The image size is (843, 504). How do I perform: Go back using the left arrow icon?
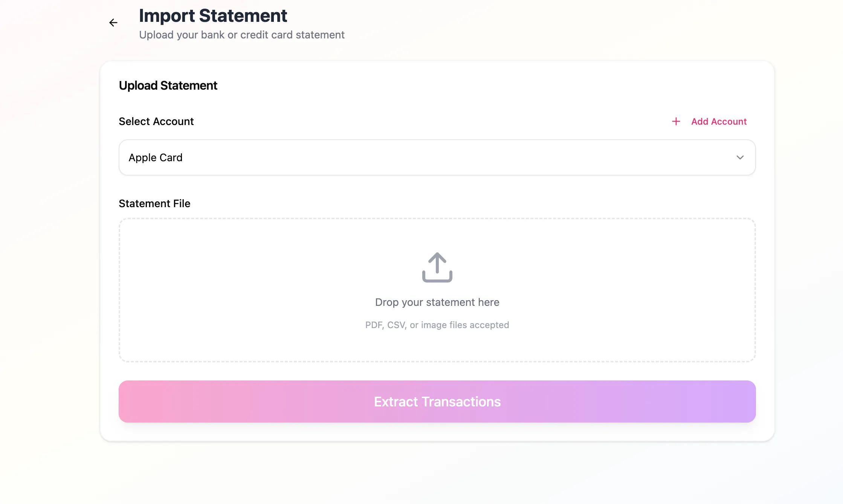(x=113, y=23)
